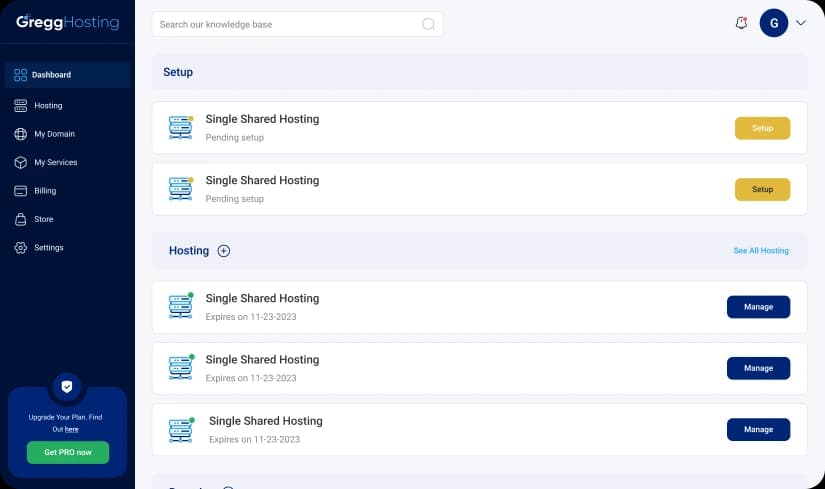Add new hosting with plus icon

click(224, 251)
